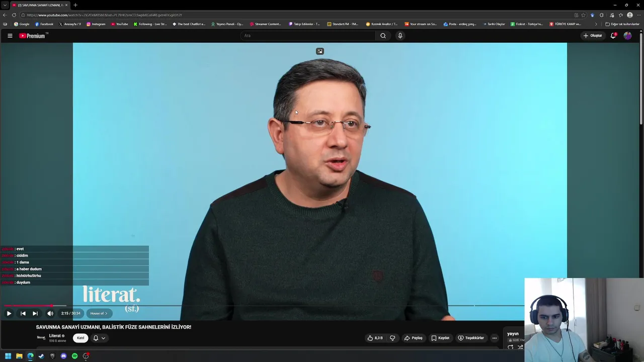Open YouTube bookmark in bookmarks bar

(x=120, y=24)
